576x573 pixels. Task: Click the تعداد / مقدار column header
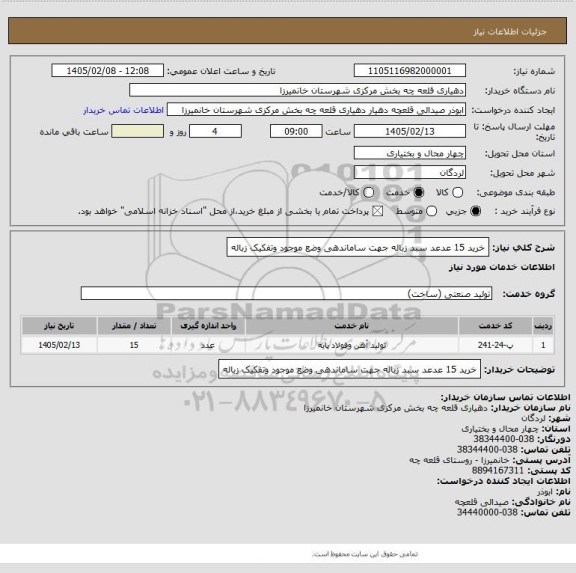(134, 326)
